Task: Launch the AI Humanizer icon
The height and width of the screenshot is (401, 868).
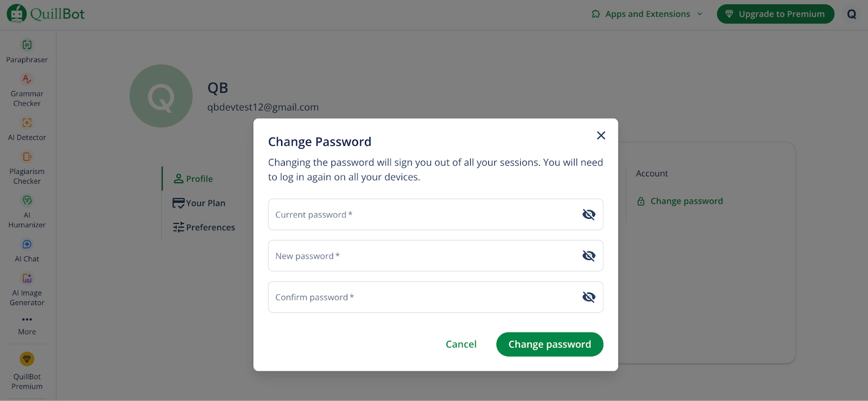Action: 27,200
